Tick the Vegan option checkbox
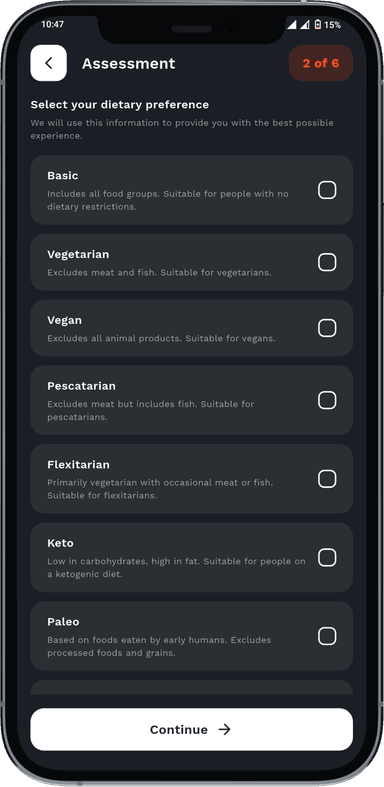The width and height of the screenshot is (384, 787). 327,328
